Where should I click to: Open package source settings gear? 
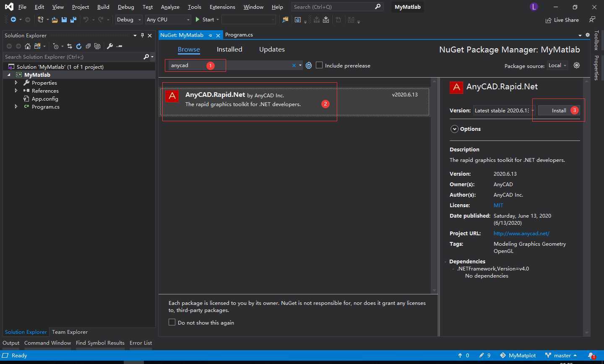577,65
